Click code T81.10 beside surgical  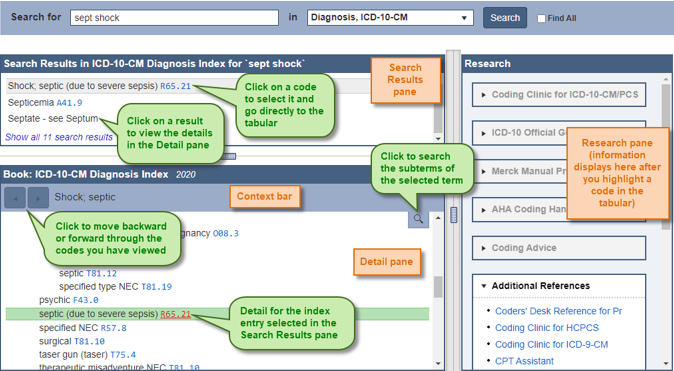(x=89, y=341)
